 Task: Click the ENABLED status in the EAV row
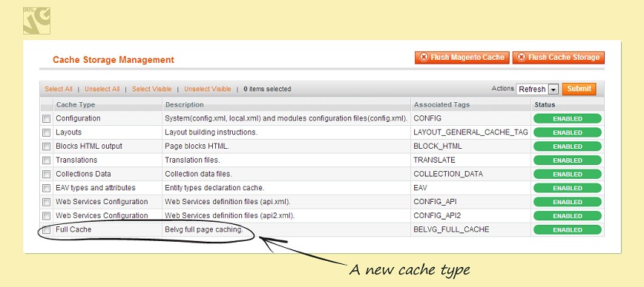[x=568, y=189]
